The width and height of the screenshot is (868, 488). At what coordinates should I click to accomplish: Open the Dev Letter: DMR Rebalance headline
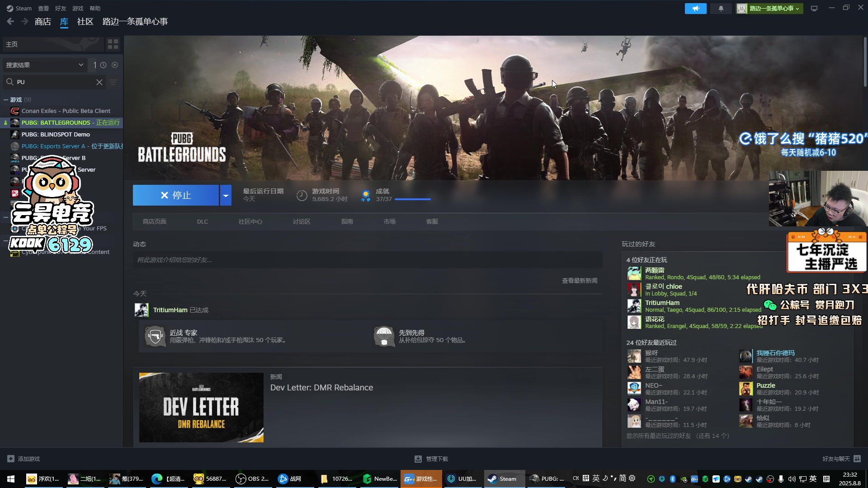[321, 388]
